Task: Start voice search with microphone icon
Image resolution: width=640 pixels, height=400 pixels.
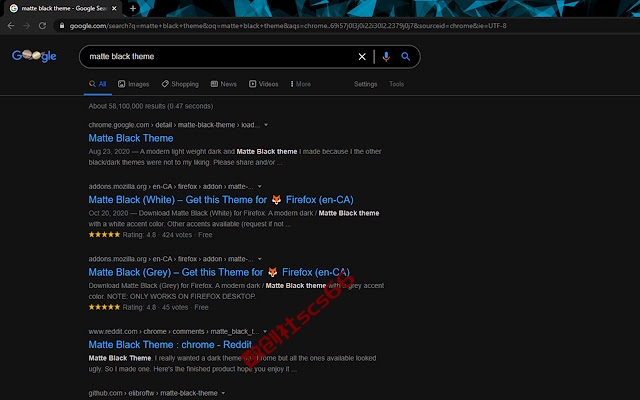Action: tap(386, 57)
